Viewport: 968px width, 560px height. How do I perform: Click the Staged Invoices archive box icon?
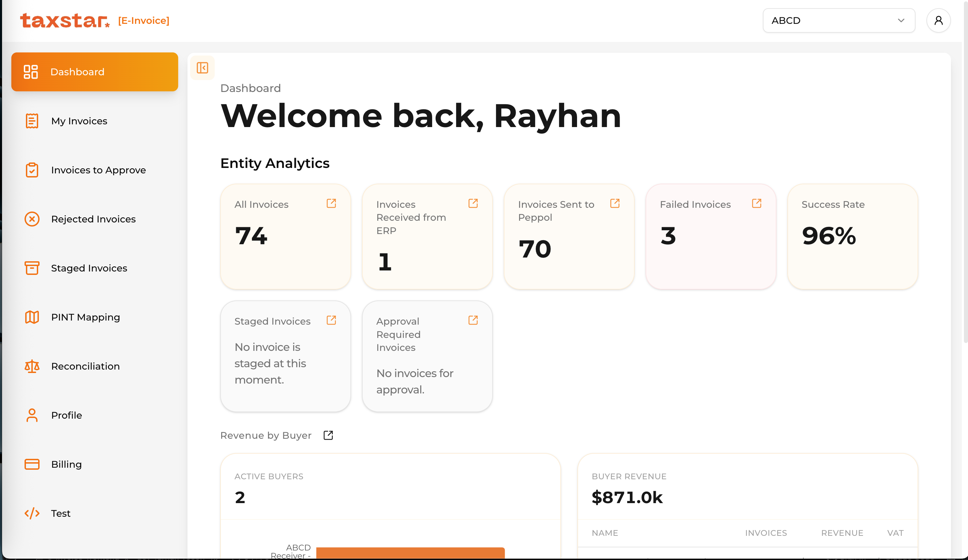(x=32, y=268)
